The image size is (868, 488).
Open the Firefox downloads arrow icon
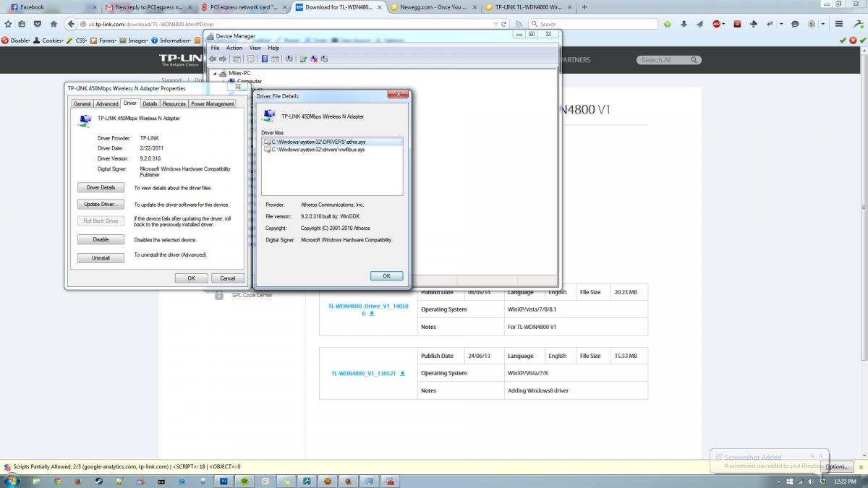[684, 24]
